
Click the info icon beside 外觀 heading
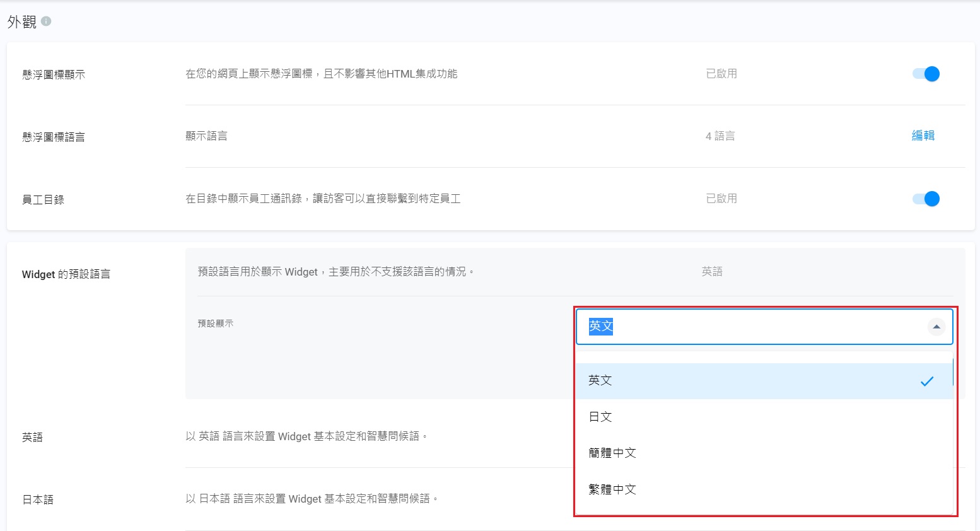46,21
